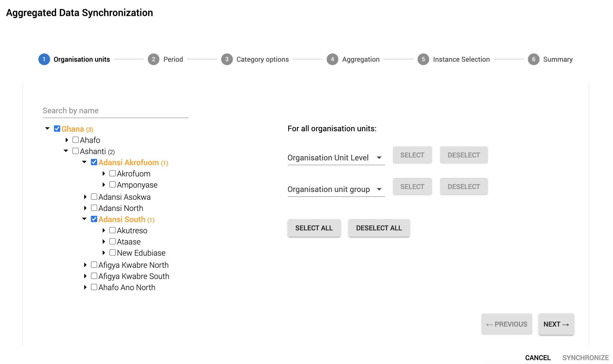Click the step 6 Summary circle
The width and height of the screenshot is (613, 364).
tap(534, 59)
